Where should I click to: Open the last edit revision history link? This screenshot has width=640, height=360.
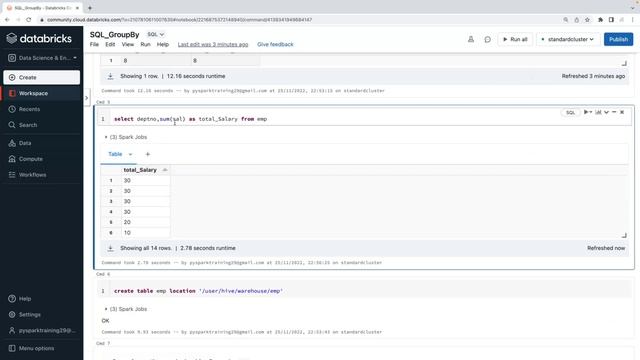click(x=213, y=44)
